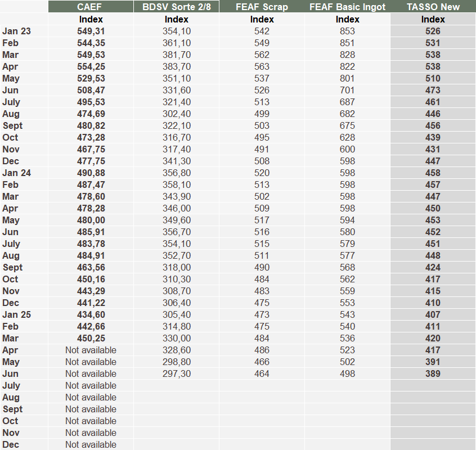Click the CAEF value 463,56
476x450 pixels.
[91, 268]
